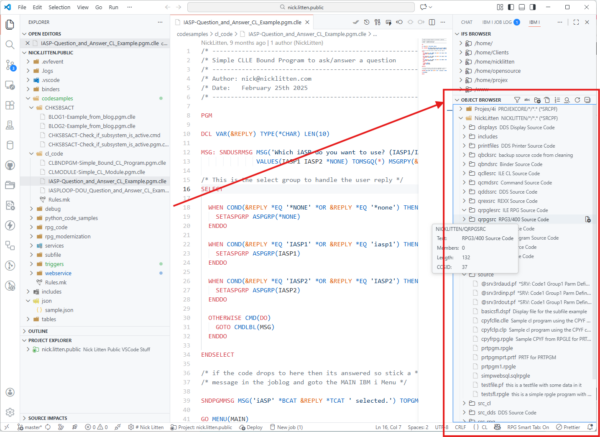
Task: Click CRLF end-of-line selector
Action: [x=460, y=427]
